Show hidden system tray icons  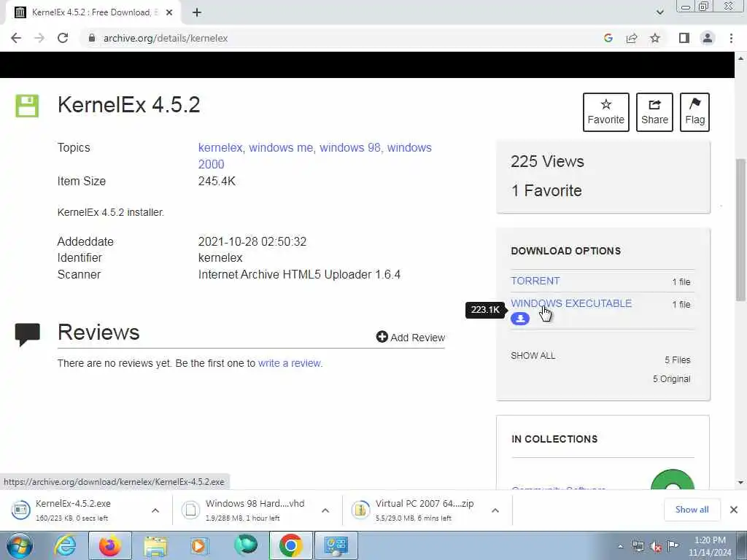click(x=620, y=546)
